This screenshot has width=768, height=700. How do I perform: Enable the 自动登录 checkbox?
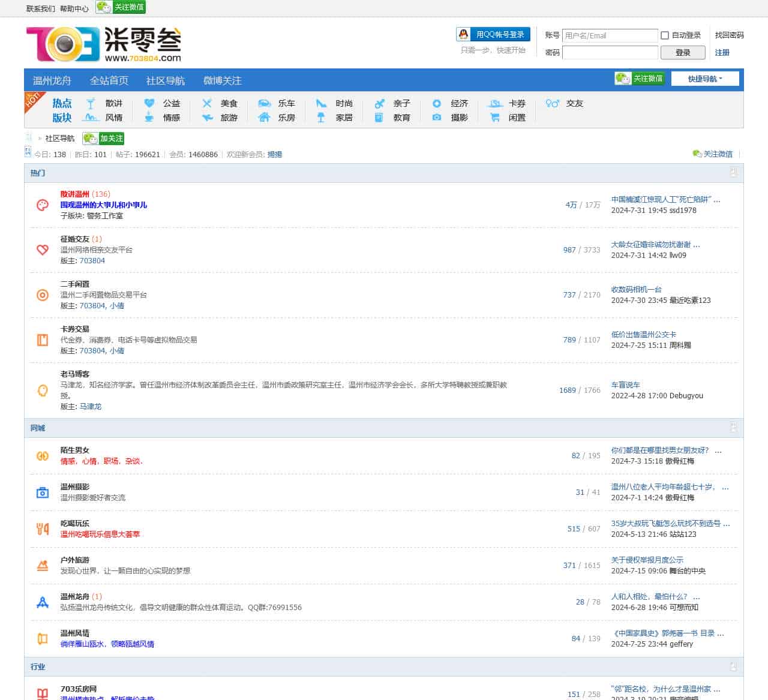click(x=664, y=35)
